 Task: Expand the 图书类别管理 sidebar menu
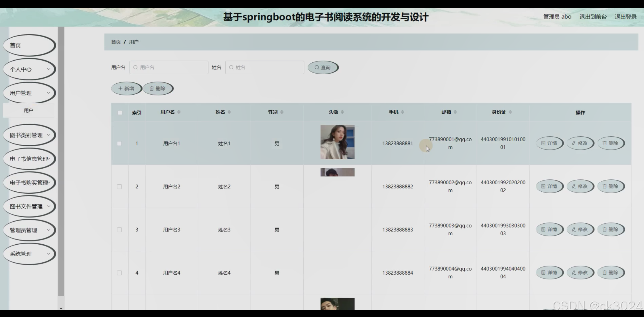(x=29, y=135)
